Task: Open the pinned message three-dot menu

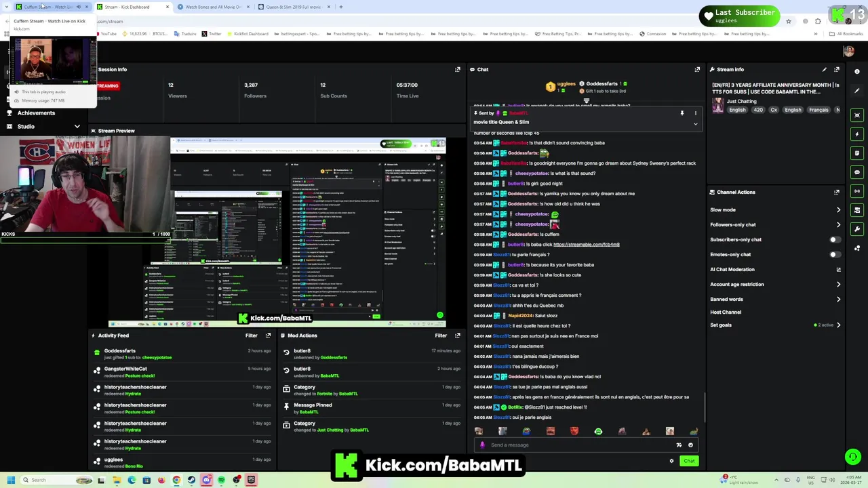Action: (x=695, y=113)
